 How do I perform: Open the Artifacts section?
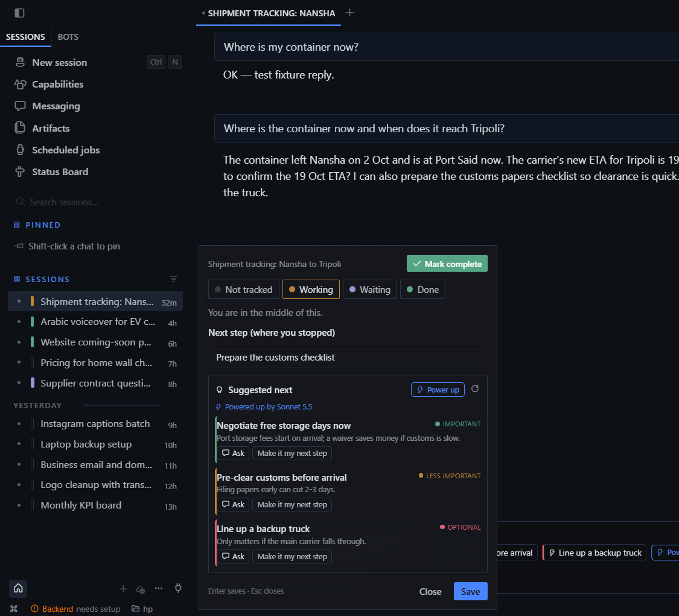click(x=51, y=128)
